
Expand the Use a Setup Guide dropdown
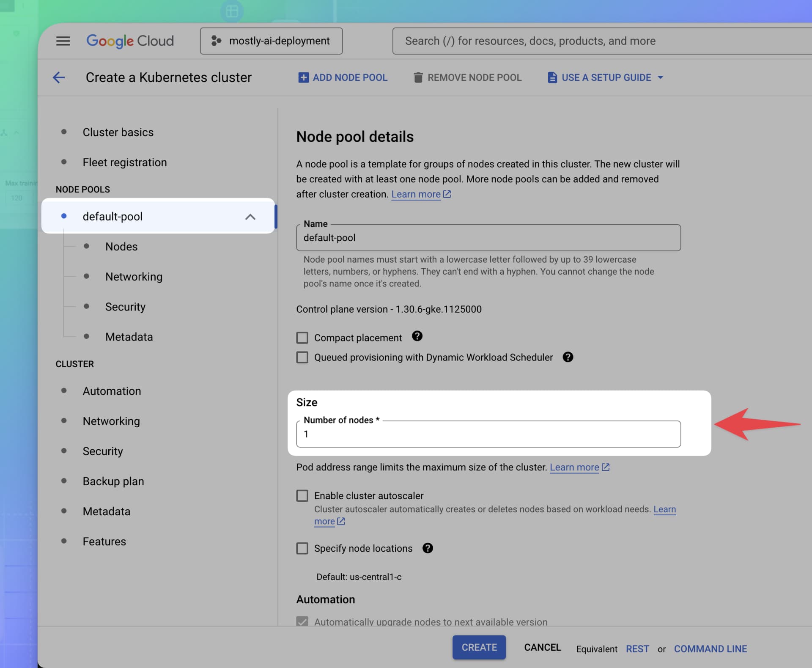(661, 77)
